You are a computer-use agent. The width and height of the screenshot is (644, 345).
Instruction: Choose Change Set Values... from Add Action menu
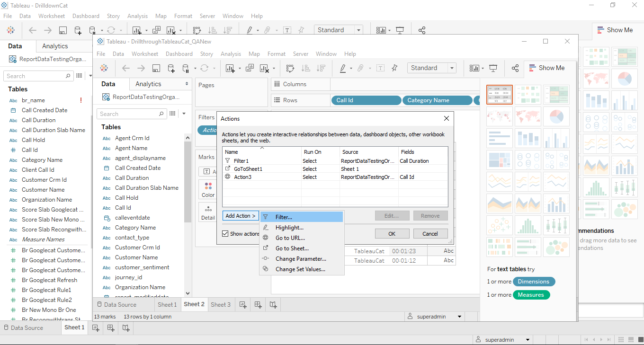pos(301,269)
